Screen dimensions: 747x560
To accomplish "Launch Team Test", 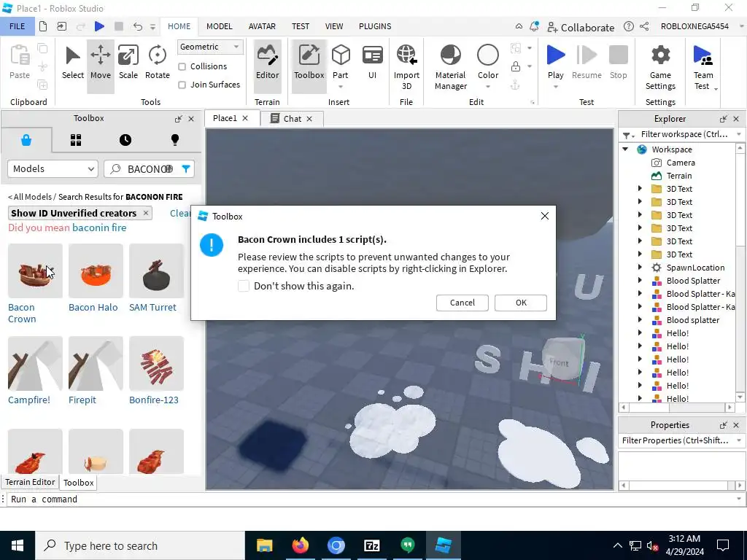I will 703,66.
